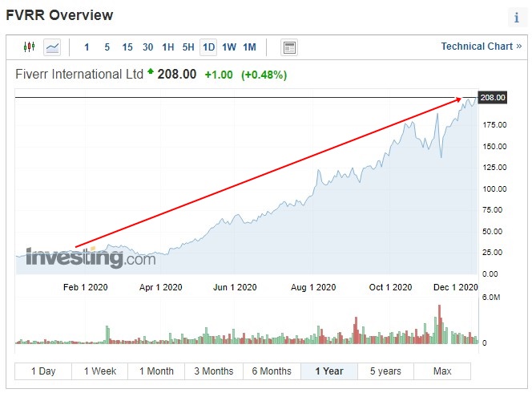Click the FVRR Overview heading
This screenshot has width=532, height=393.
coord(59,15)
